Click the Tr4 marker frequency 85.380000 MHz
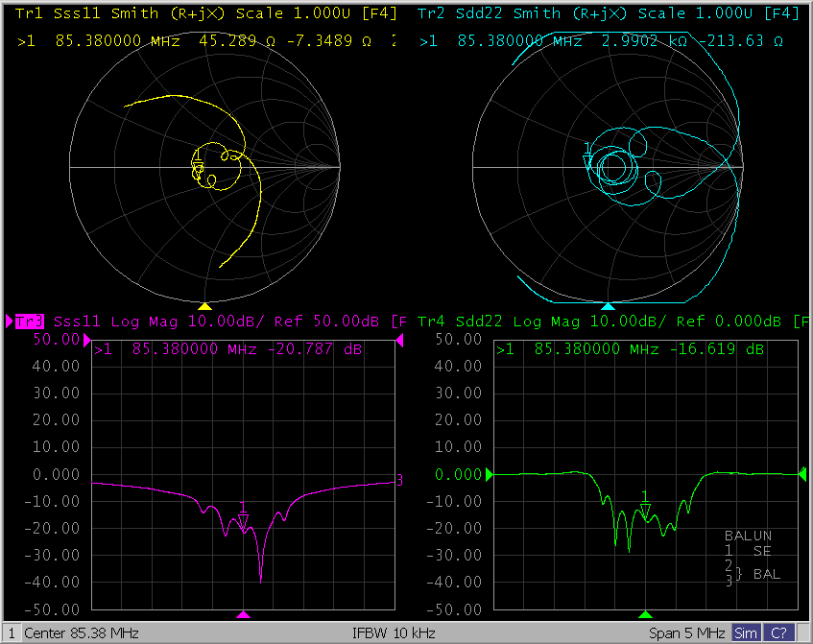The height and width of the screenshot is (644, 813). [x=597, y=349]
